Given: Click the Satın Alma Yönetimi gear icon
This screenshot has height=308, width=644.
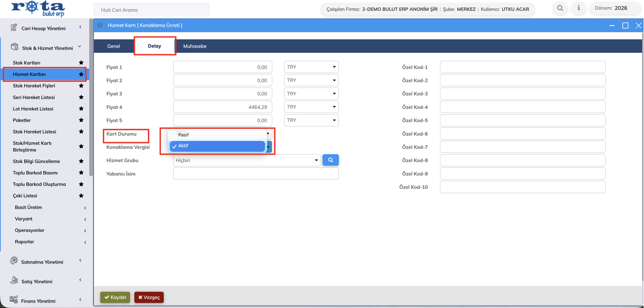Looking at the screenshot, I should [14, 261].
